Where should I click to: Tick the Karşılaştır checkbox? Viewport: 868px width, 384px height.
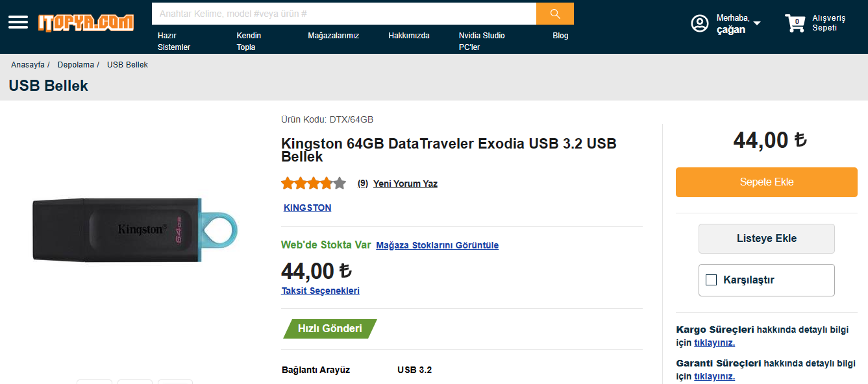[x=711, y=280]
